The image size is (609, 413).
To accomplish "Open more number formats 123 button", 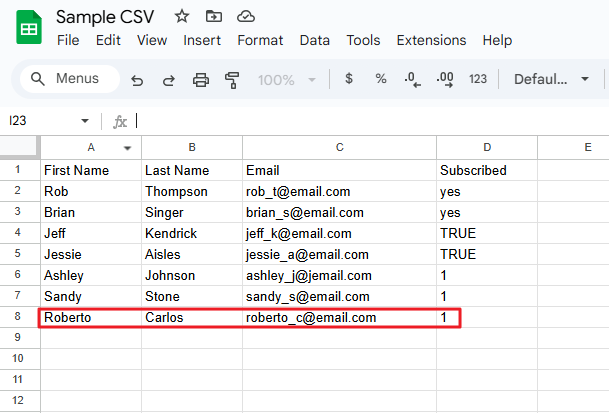I will (478, 79).
